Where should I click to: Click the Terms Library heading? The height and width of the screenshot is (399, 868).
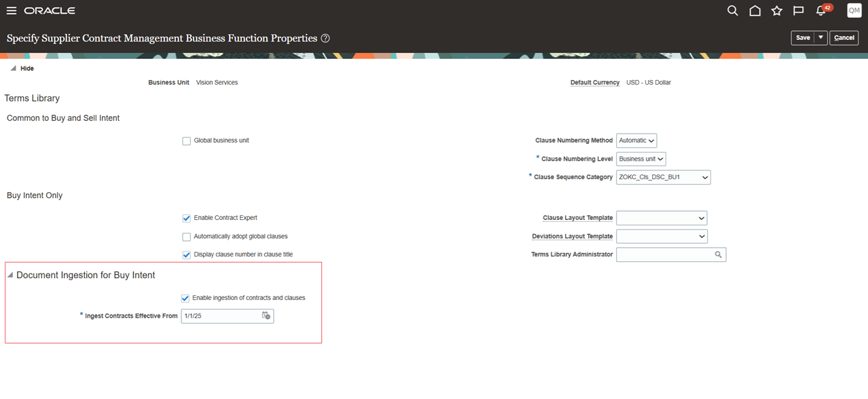(x=32, y=98)
